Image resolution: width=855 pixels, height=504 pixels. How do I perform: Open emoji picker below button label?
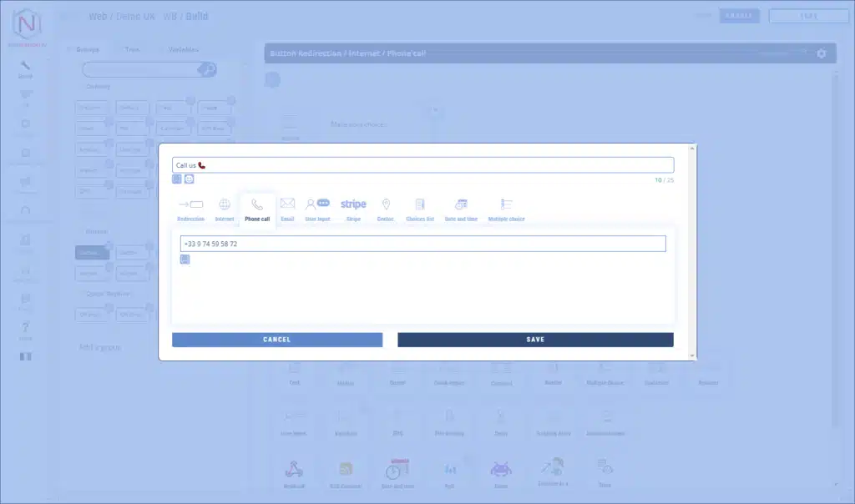(x=190, y=179)
